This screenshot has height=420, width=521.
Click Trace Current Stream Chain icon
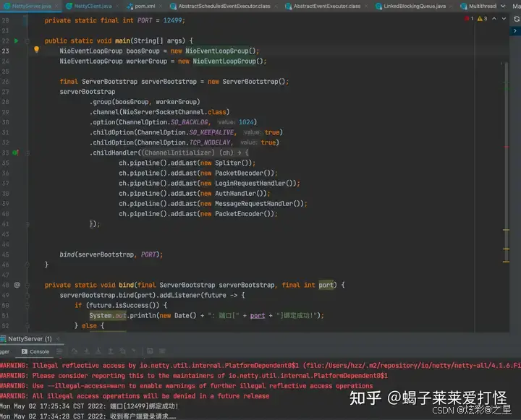pyautogui.click(x=162, y=351)
